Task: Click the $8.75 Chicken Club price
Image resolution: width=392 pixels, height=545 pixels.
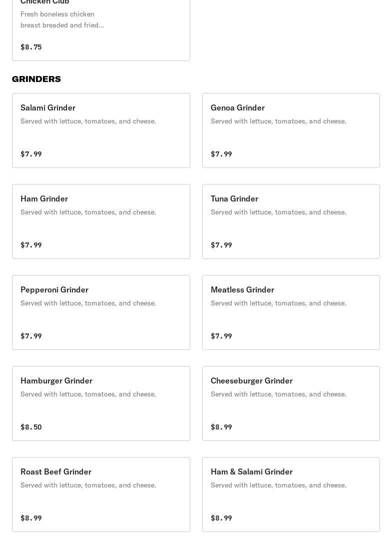Action: pyautogui.click(x=31, y=47)
